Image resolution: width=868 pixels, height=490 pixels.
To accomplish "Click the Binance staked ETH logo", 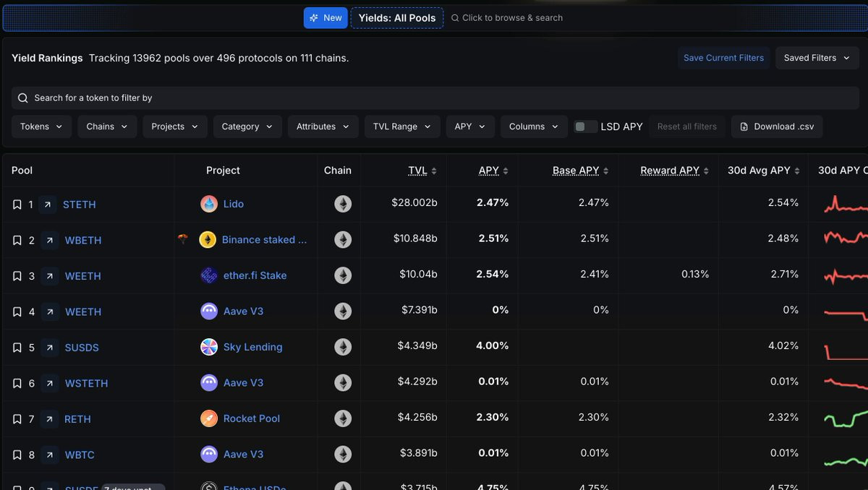I will 208,240.
